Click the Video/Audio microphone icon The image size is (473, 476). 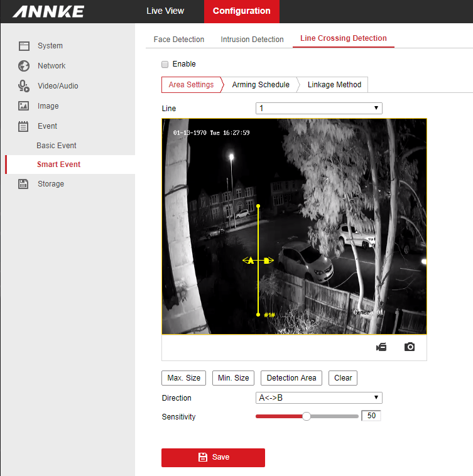(24, 86)
